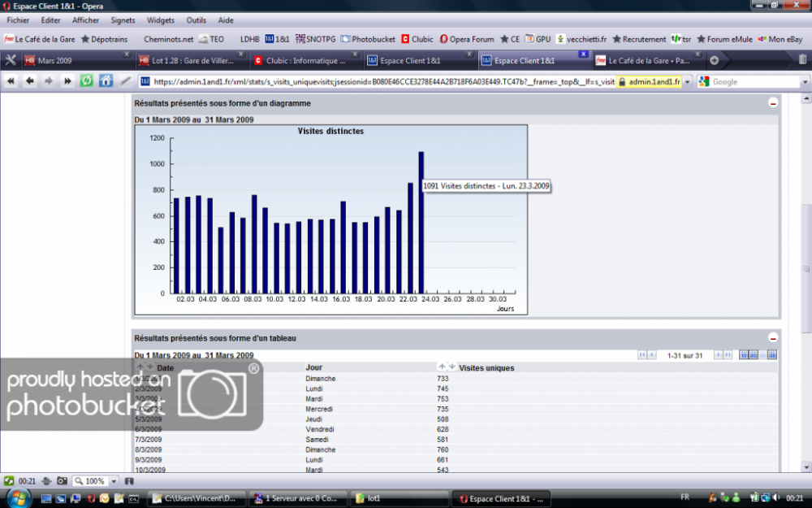Click the tallest chart bar for 23.03
The height and width of the screenshot is (508, 812).
coord(421,223)
